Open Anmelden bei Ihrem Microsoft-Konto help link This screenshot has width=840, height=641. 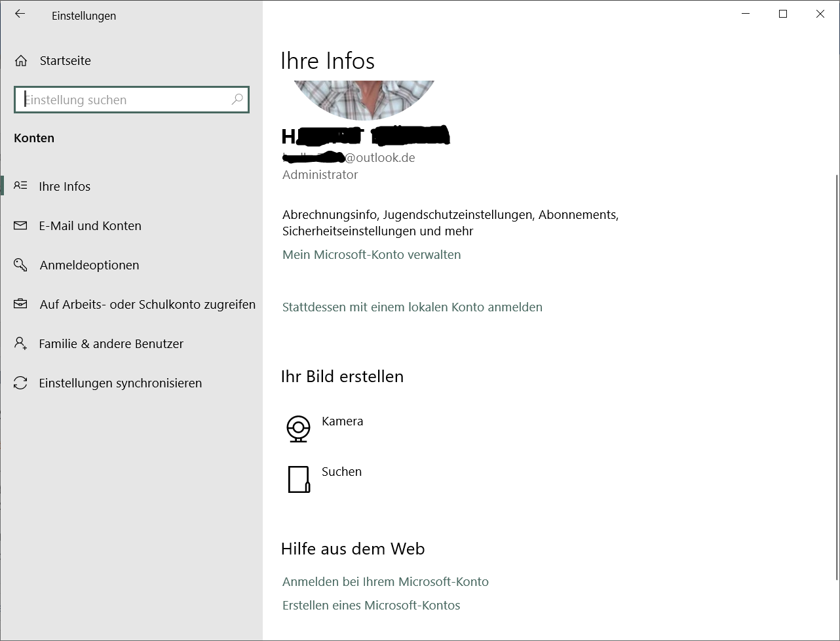(385, 581)
